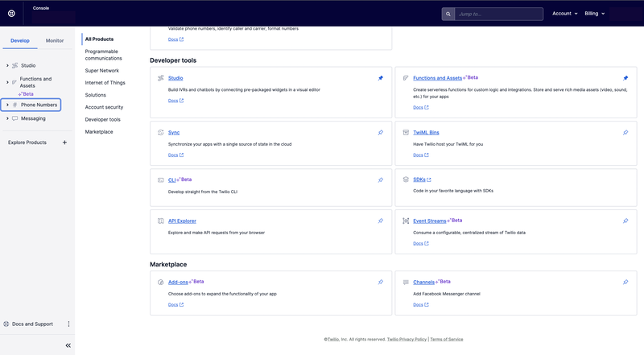Select Internet of Things category
Image resolution: width=644 pixels, height=355 pixels.
tap(105, 83)
